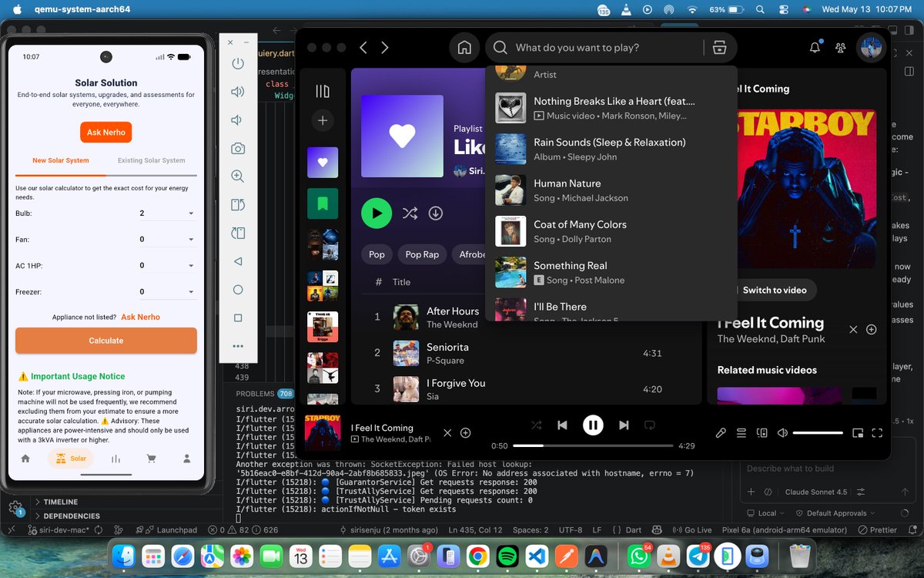Open Spotify Browse icon in search bar
This screenshot has height=578, width=924.
pos(720,48)
